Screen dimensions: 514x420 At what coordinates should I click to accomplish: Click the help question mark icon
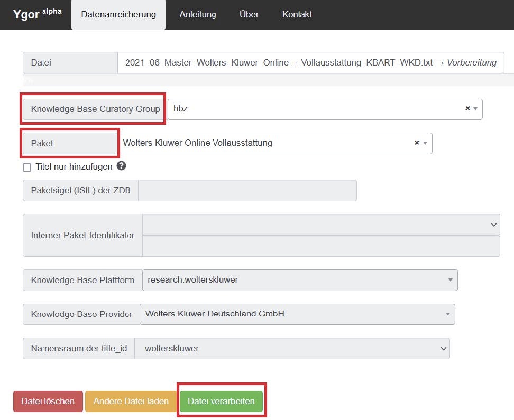pos(122,166)
